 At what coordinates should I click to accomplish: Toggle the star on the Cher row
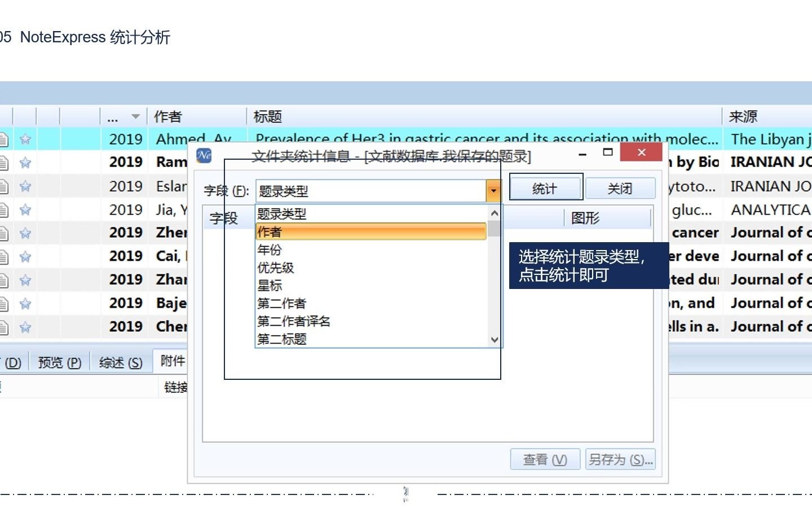coord(25,327)
